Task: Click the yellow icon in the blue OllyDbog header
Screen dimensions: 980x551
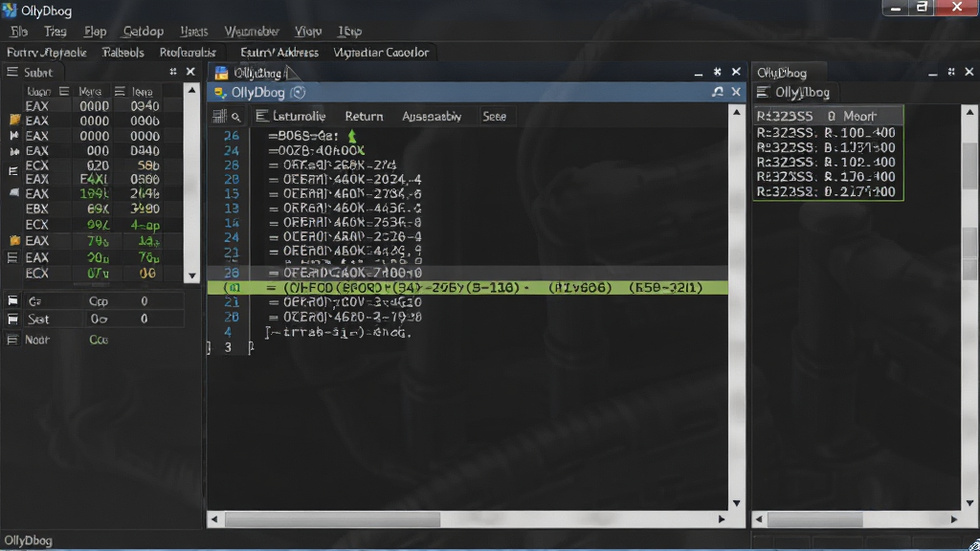Action: pyautogui.click(x=219, y=93)
